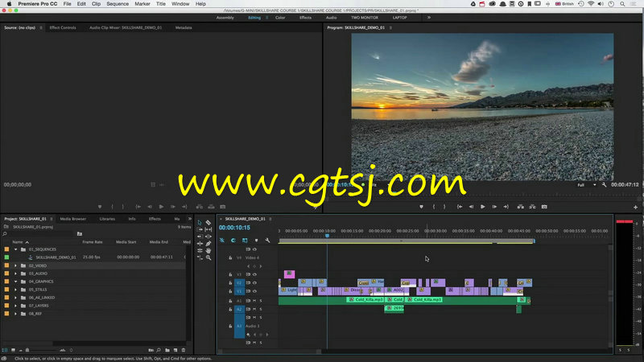Viewport: 644px width, 362px height.
Task: Click timeline timecode 00:00:10:15
Action: (x=234, y=228)
